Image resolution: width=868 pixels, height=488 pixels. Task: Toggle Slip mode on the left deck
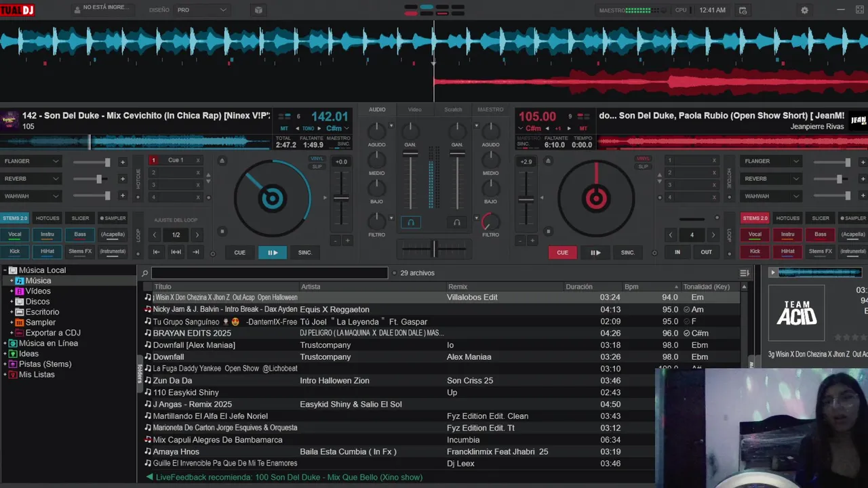317,166
